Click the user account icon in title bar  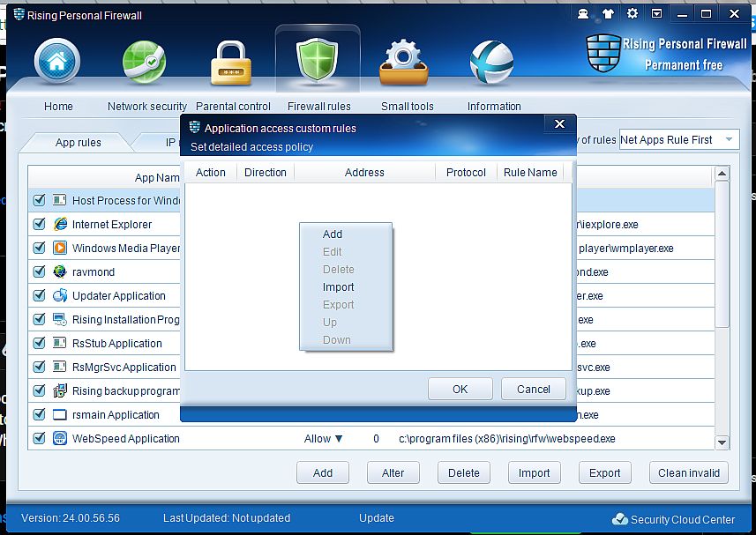[583, 13]
